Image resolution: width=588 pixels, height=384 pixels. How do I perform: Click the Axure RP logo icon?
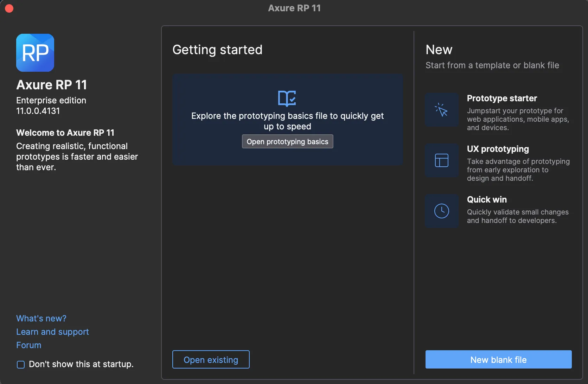click(35, 53)
